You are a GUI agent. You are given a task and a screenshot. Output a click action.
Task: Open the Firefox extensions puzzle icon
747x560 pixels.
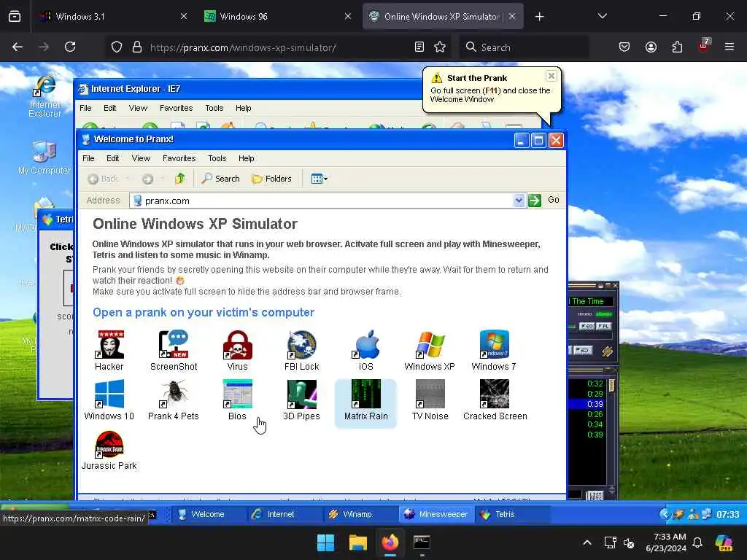pyautogui.click(x=677, y=47)
